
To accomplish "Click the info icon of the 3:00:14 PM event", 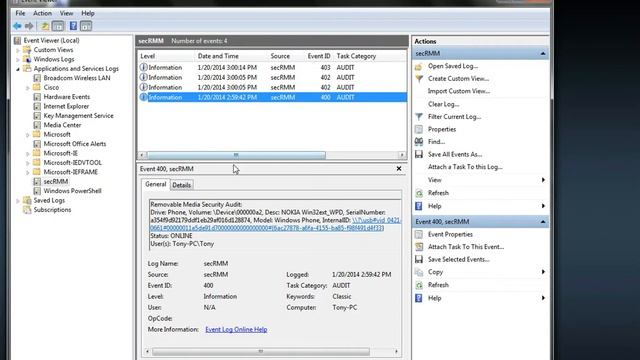I will [143, 67].
